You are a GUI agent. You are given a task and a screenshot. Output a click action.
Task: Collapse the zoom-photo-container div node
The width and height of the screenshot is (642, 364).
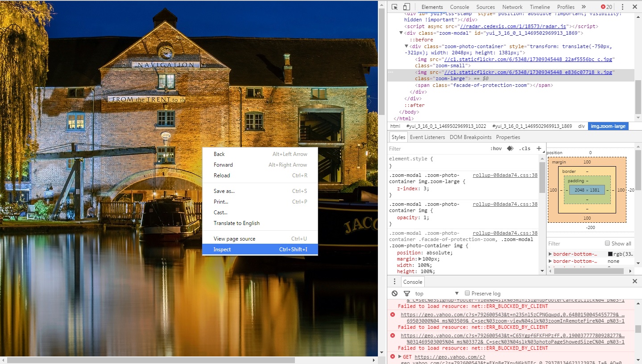click(x=406, y=46)
